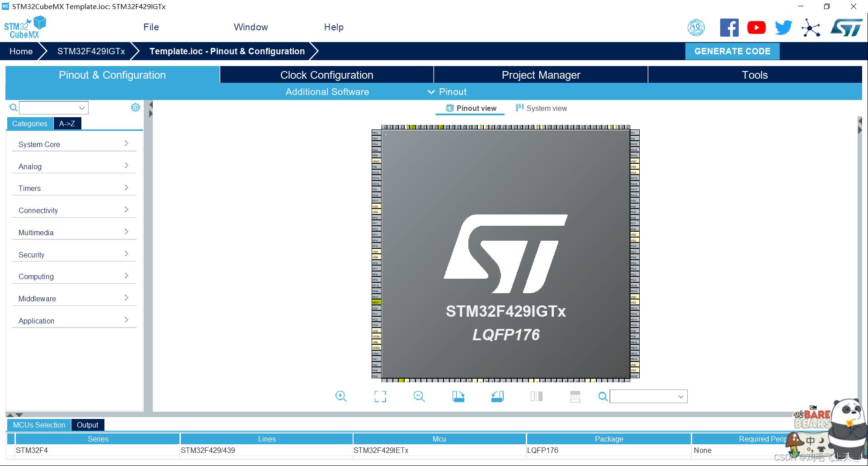Click the STM32CubeMX logo
The width and height of the screenshot is (868, 466).
click(25, 27)
